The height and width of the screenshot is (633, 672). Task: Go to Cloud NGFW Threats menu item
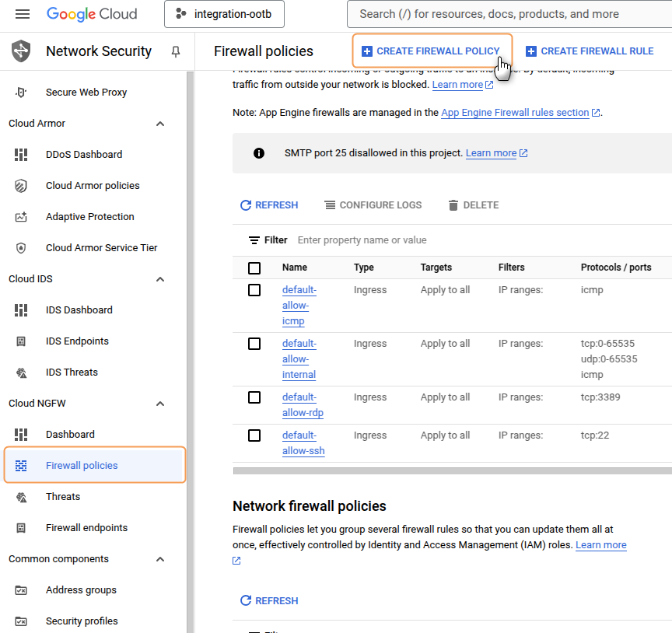(62, 497)
